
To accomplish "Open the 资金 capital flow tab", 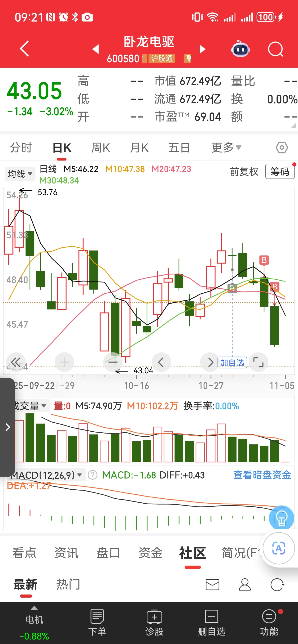I will click(151, 553).
